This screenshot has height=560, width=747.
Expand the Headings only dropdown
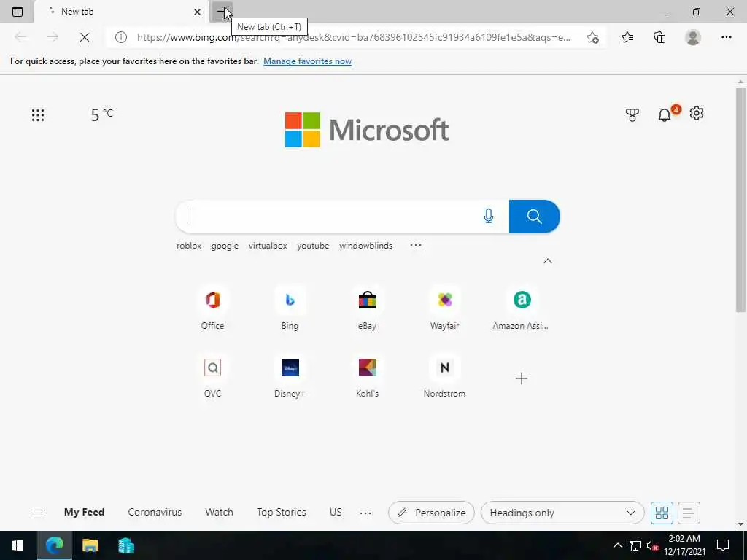tap(562, 513)
